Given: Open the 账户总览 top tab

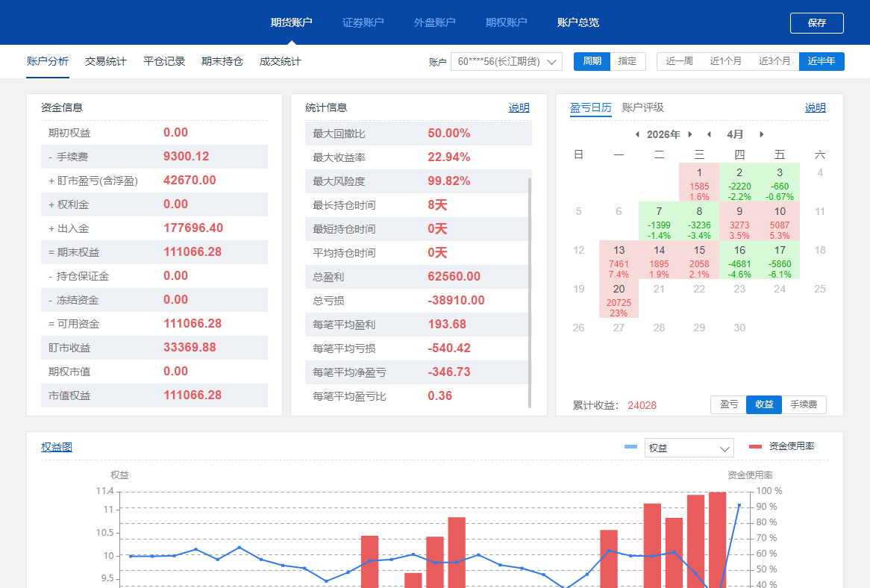Looking at the screenshot, I should point(578,22).
